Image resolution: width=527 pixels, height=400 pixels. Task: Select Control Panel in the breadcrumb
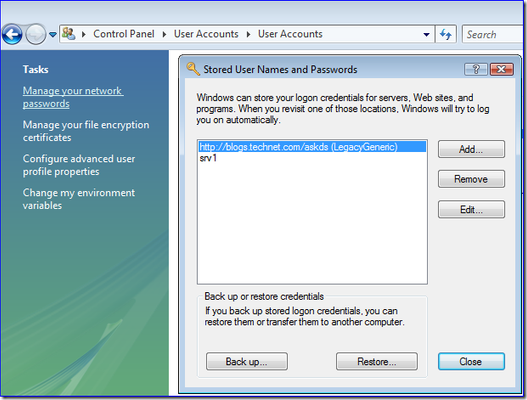[124, 34]
